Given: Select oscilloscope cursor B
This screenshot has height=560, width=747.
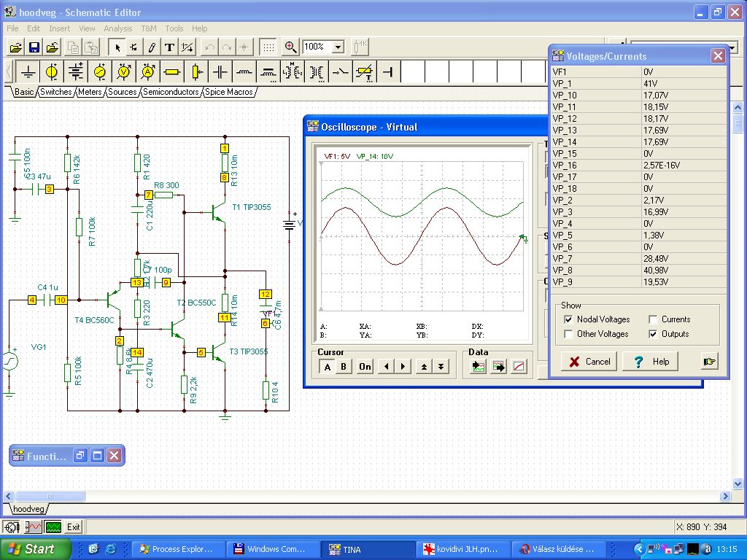Looking at the screenshot, I should tap(344, 367).
